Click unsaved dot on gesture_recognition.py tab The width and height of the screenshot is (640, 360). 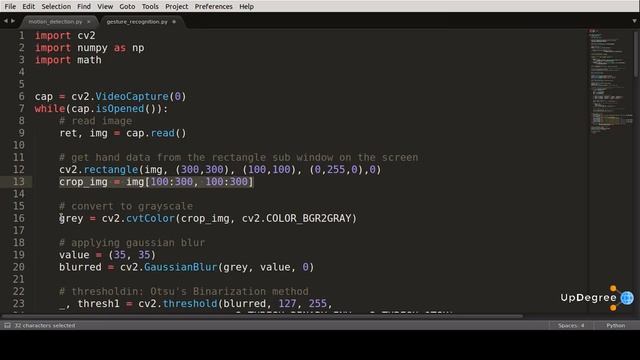pos(174,22)
